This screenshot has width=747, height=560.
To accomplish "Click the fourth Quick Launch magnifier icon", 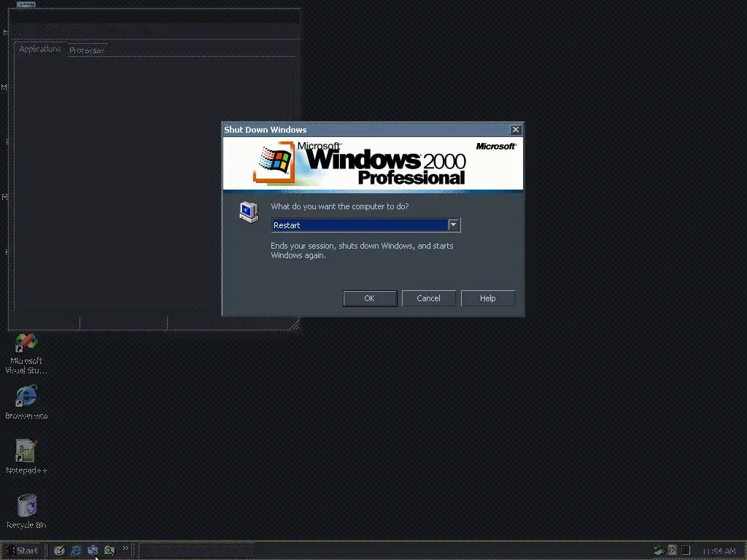I will (x=109, y=551).
